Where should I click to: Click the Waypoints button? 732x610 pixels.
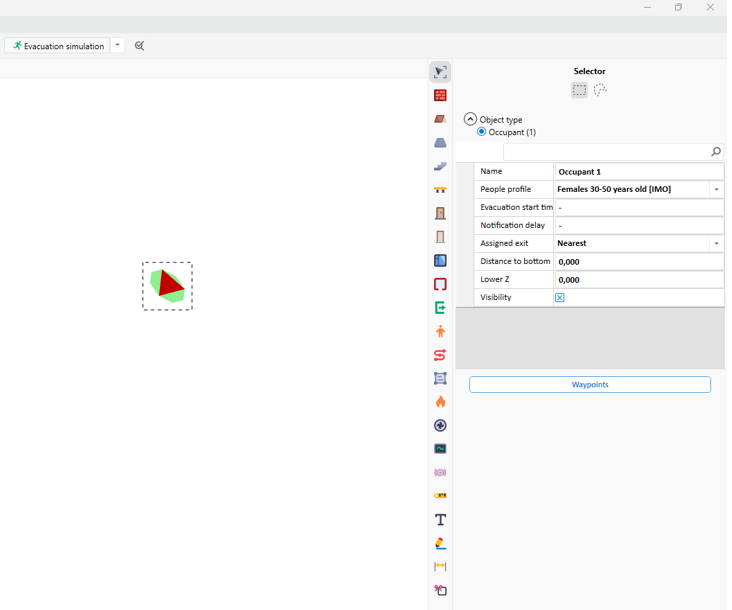point(590,385)
